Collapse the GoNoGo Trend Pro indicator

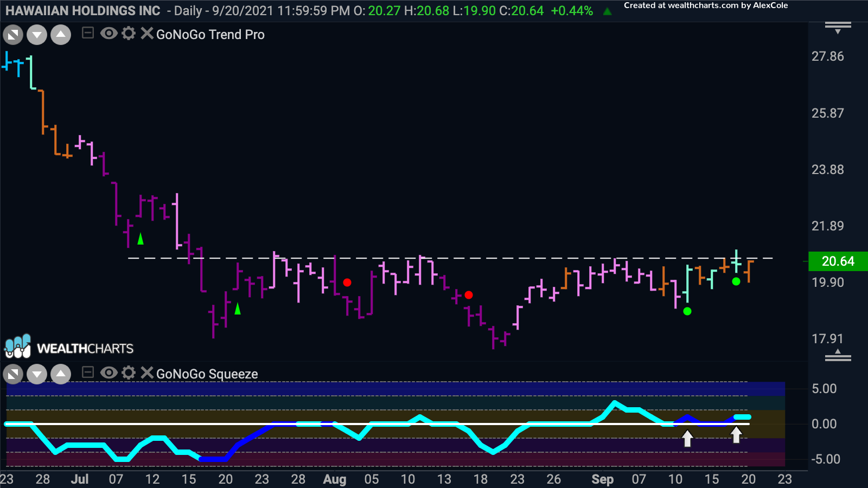87,34
